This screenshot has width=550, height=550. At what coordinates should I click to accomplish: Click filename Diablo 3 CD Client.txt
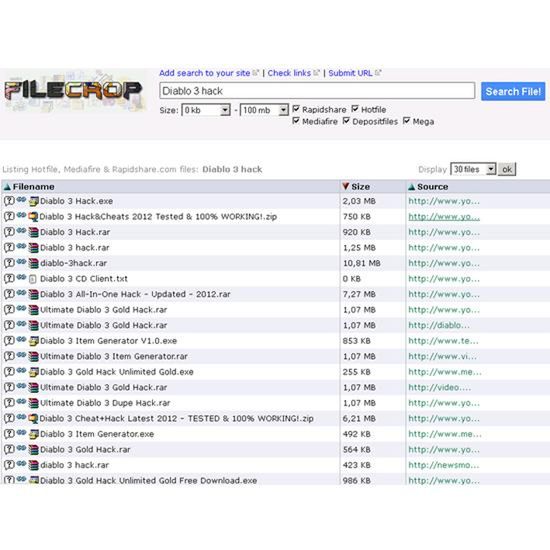pos(84,279)
